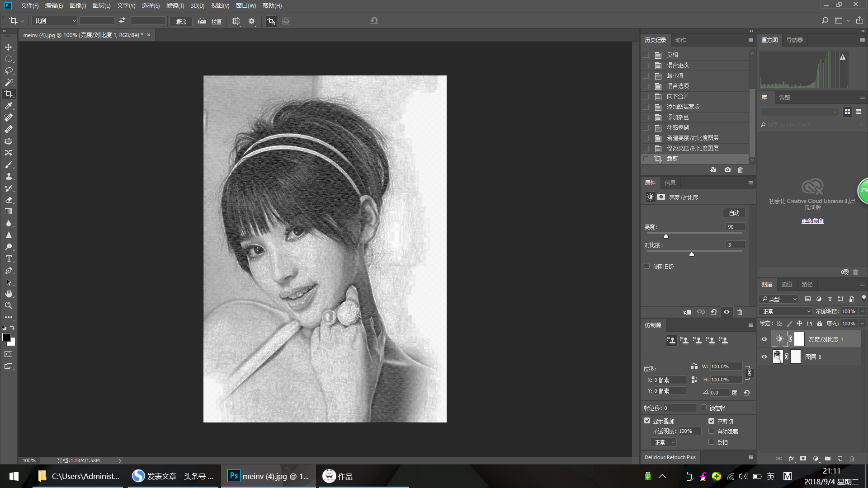
Task: Open the 图层(L) menu
Action: 101,5
